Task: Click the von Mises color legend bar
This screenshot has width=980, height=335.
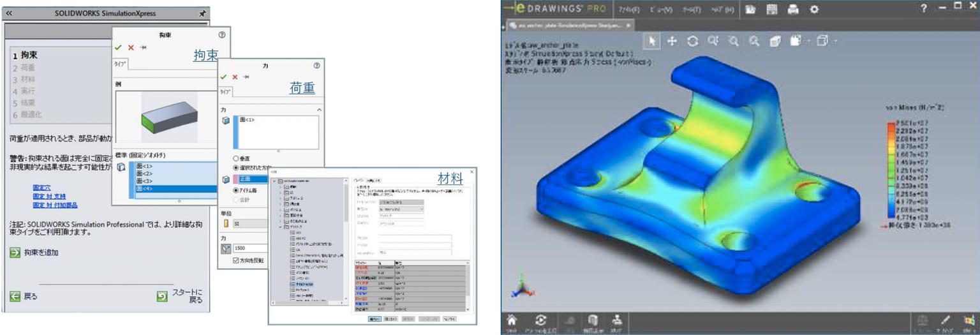Action: [x=890, y=172]
